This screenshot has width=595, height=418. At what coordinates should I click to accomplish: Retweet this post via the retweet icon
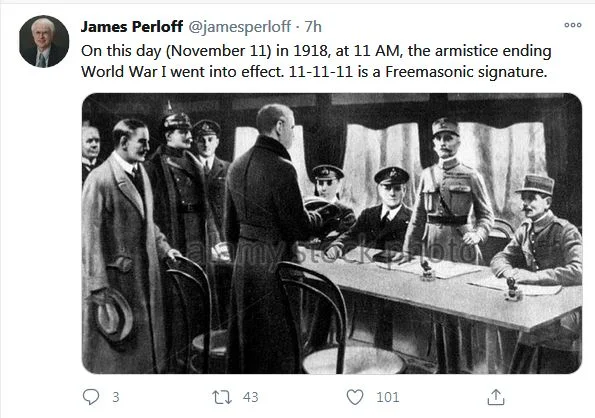coord(222,397)
